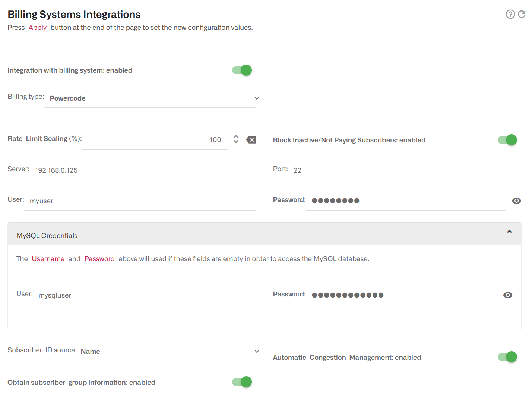The image size is (532, 412).
Task: Turn off Block Inactive/Not Paying Subscribers
Action: pyautogui.click(x=507, y=140)
